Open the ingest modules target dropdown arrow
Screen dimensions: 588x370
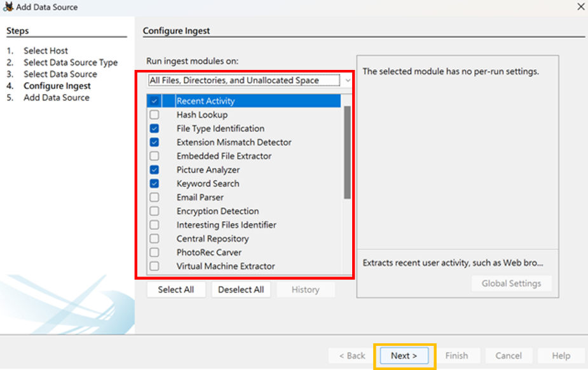click(348, 80)
